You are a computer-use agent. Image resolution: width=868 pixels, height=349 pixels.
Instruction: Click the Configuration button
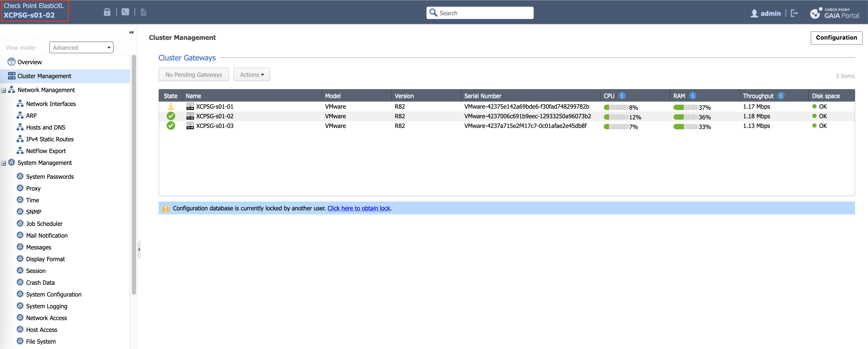click(x=836, y=38)
